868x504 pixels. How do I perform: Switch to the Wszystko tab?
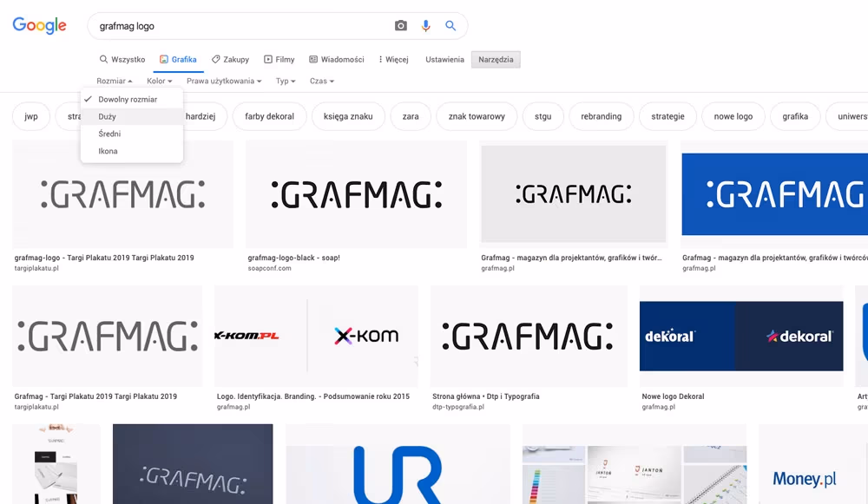pyautogui.click(x=122, y=59)
